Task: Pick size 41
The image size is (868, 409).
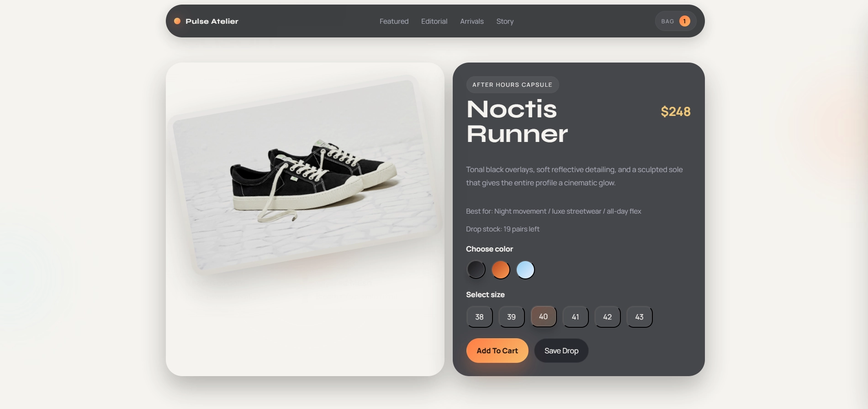Action: coord(575,317)
